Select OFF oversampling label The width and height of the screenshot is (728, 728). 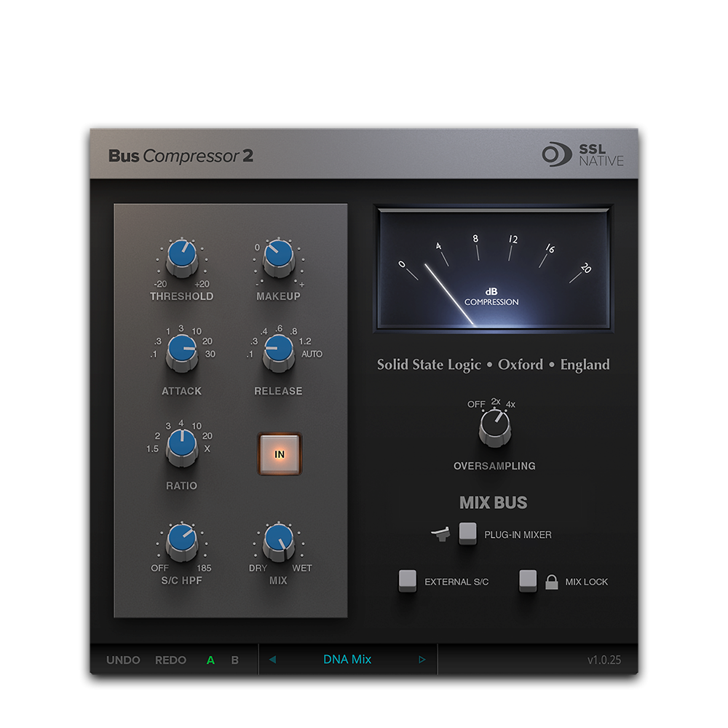476,404
